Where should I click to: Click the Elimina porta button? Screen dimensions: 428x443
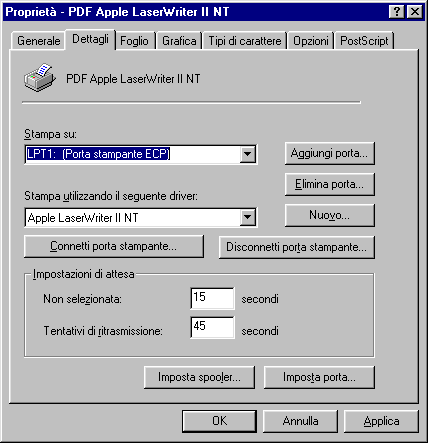pyautogui.click(x=330, y=184)
